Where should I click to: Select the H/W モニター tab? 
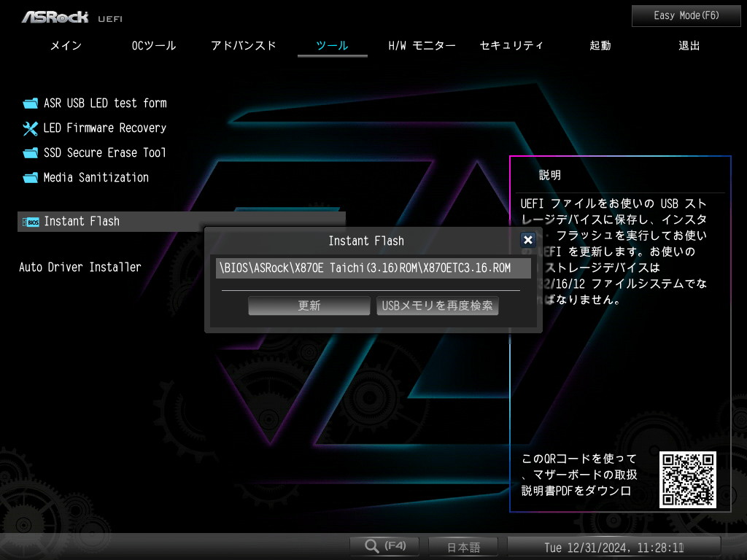(422, 46)
